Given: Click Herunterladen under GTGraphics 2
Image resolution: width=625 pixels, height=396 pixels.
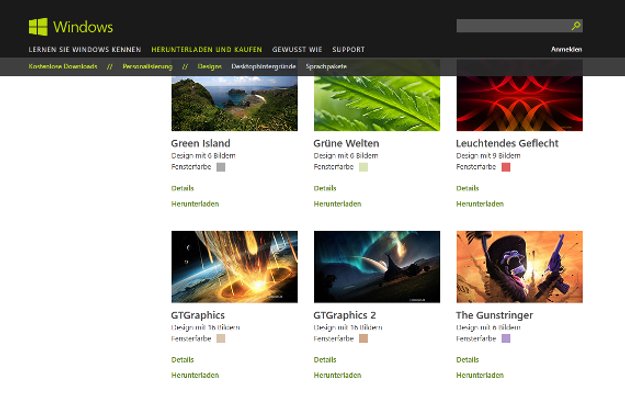Looking at the screenshot, I should pyautogui.click(x=337, y=375).
